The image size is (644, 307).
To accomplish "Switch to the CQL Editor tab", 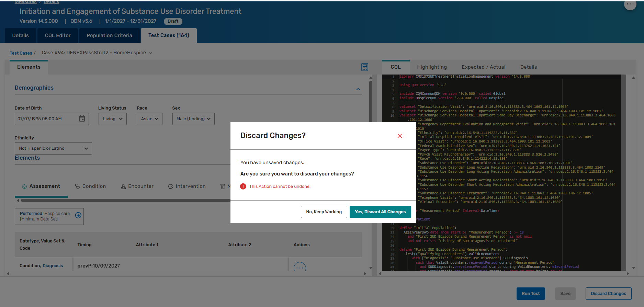I will pos(58,36).
